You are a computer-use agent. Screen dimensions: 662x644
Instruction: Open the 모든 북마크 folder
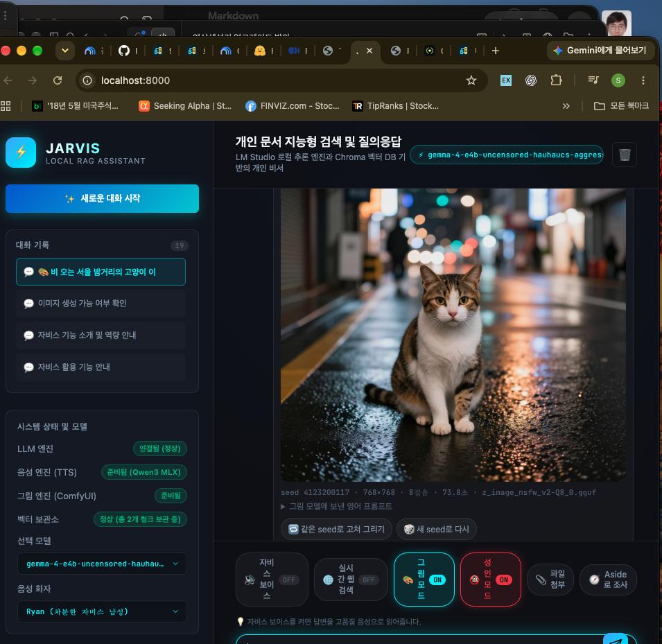click(x=621, y=105)
